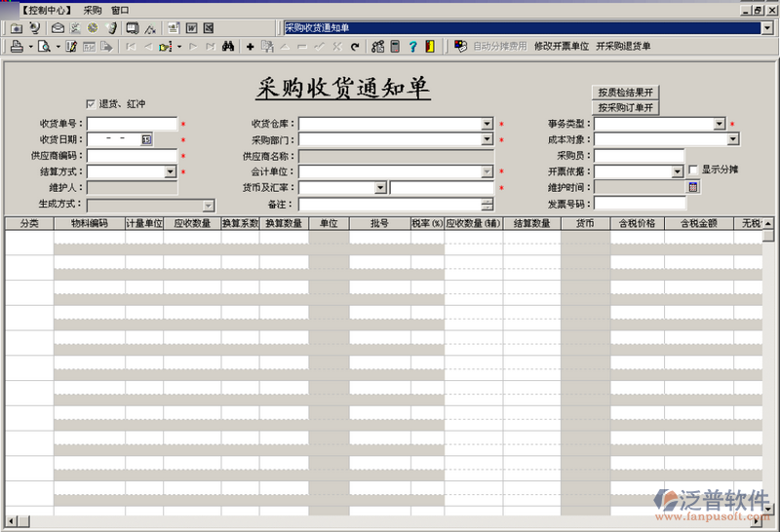The image size is (780, 532).
Task: Click the exit door icon
Action: pyautogui.click(x=429, y=46)
